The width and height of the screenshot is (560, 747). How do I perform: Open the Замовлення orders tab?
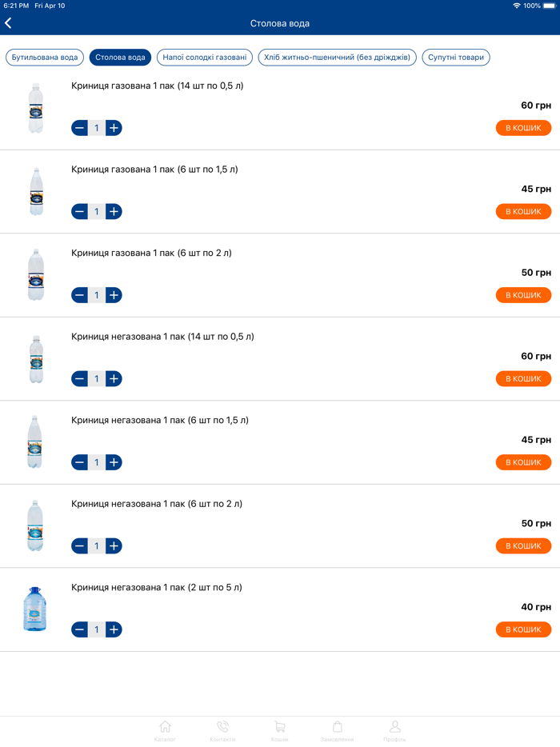(x=337, y=730)
